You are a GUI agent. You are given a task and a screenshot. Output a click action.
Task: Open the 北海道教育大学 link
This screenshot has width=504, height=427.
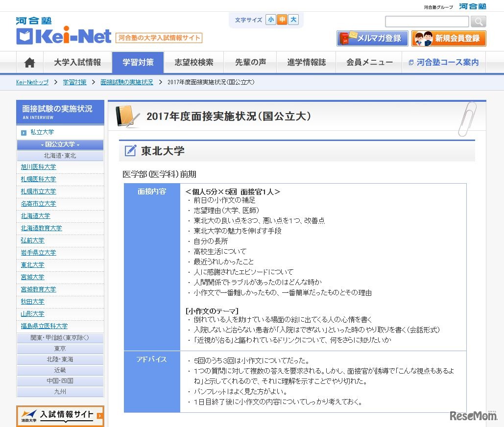pyautogui.click(x=41, y=228)
